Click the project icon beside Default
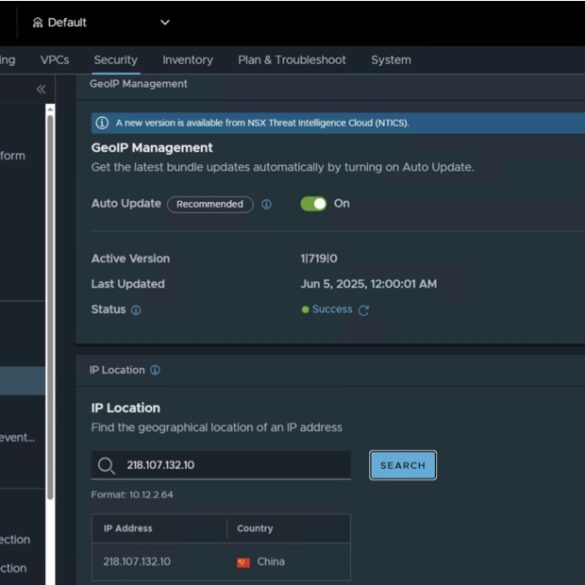The height and width of the screenshot is (585, 585). 38,23
